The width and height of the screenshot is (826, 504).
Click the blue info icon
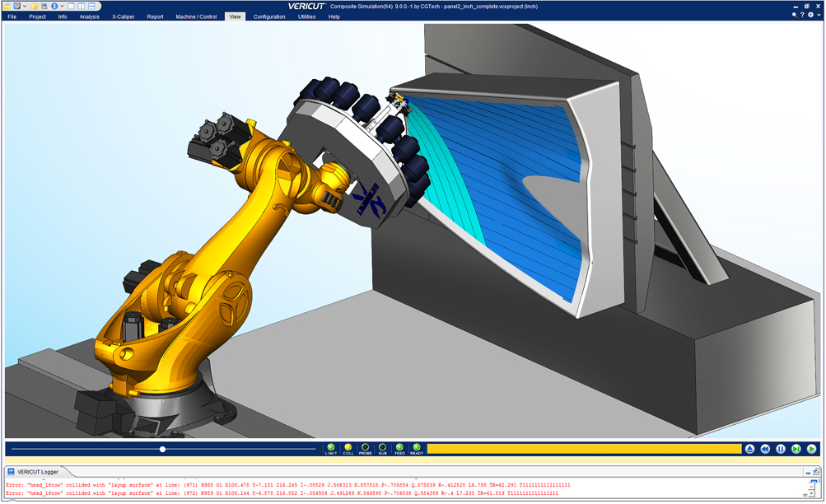[54, 7]
